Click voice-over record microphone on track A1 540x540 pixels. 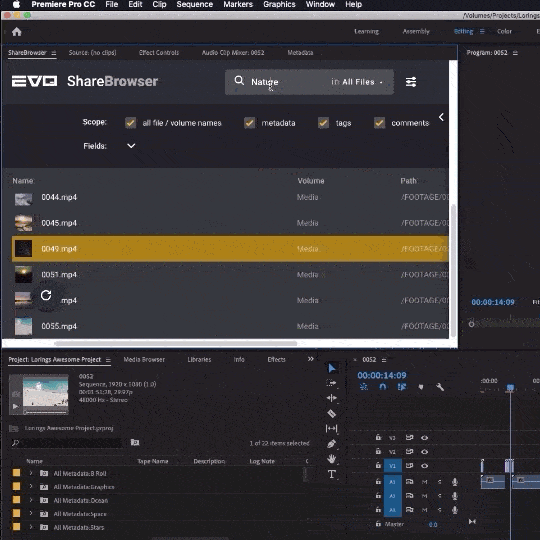click(x=455, y=482)
